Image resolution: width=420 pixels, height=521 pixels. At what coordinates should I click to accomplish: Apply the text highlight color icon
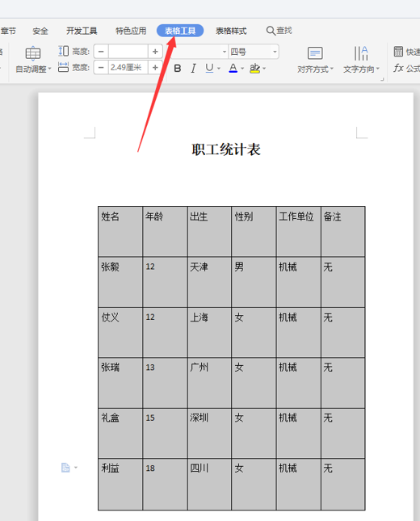254,68
